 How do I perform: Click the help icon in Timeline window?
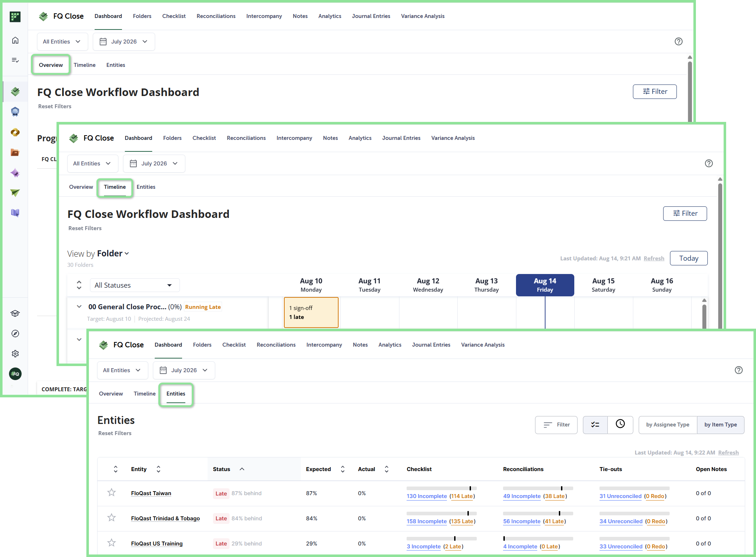click(709, 163)
